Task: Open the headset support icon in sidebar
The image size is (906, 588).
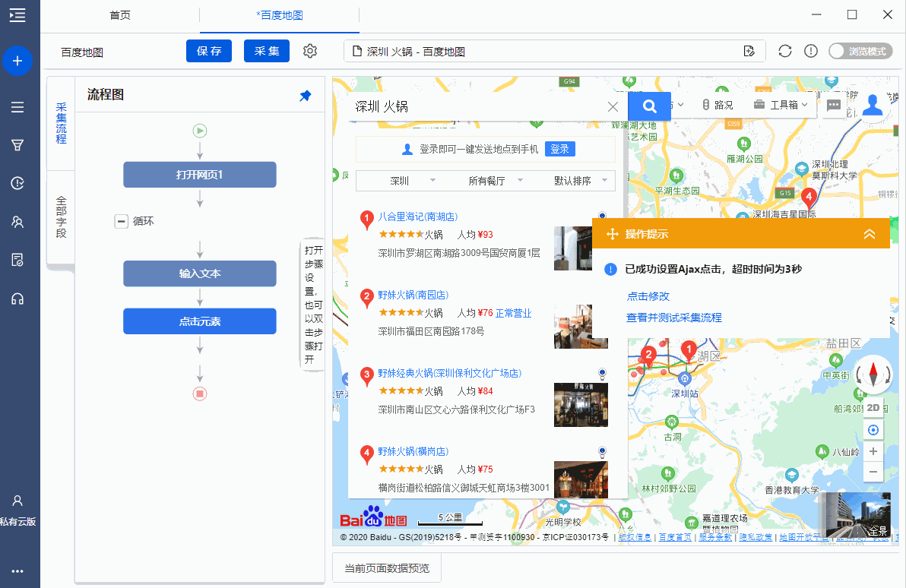Action: pyautogui.click(x=17, y=299)
